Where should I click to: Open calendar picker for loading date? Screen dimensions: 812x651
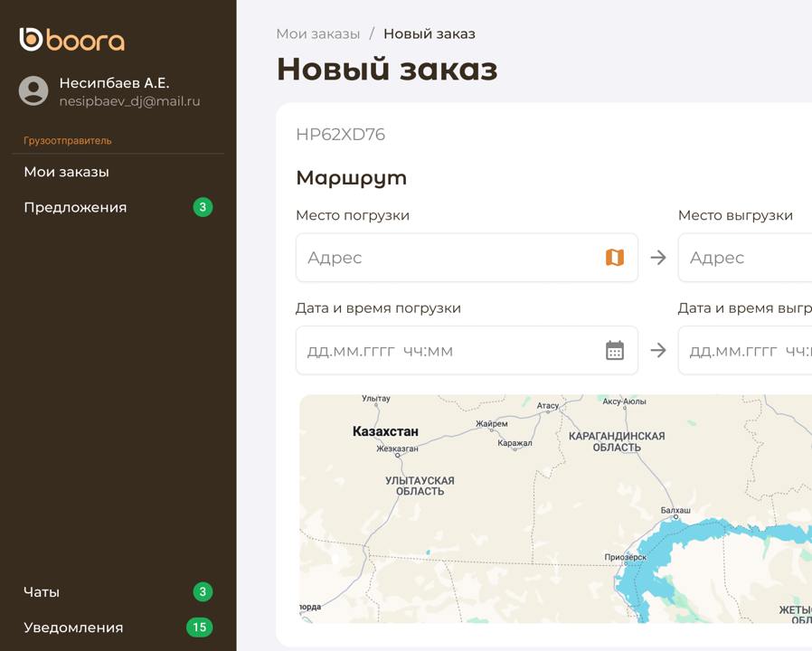tap(614, 351)
